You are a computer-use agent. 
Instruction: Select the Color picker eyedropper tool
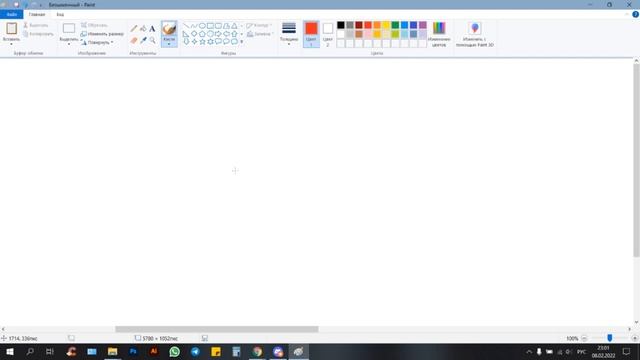pyautogui.click(x=143, y=40)
